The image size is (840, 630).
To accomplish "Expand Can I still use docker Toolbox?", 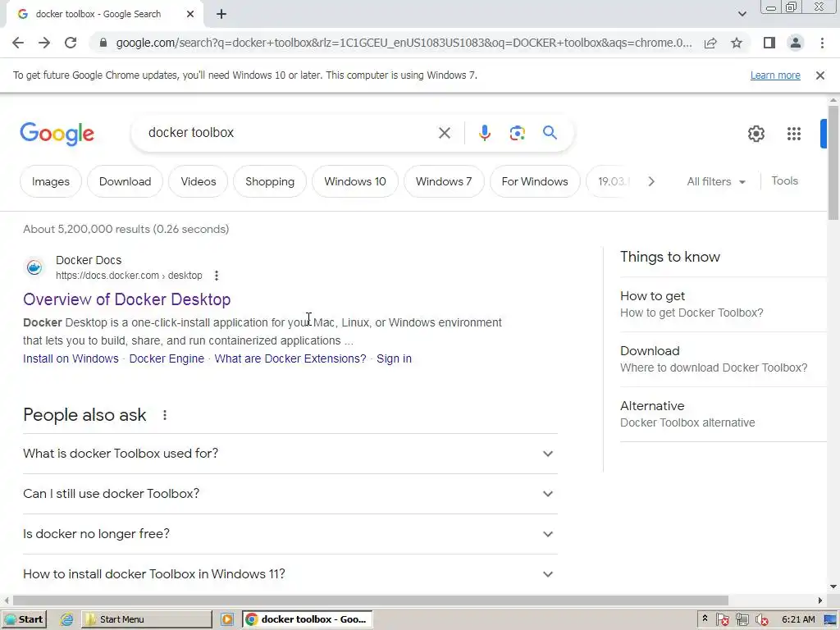I will (290, 494).
